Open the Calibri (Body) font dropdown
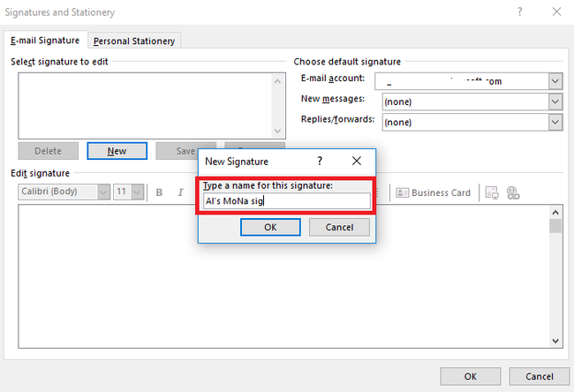 [x=103, y=192]
